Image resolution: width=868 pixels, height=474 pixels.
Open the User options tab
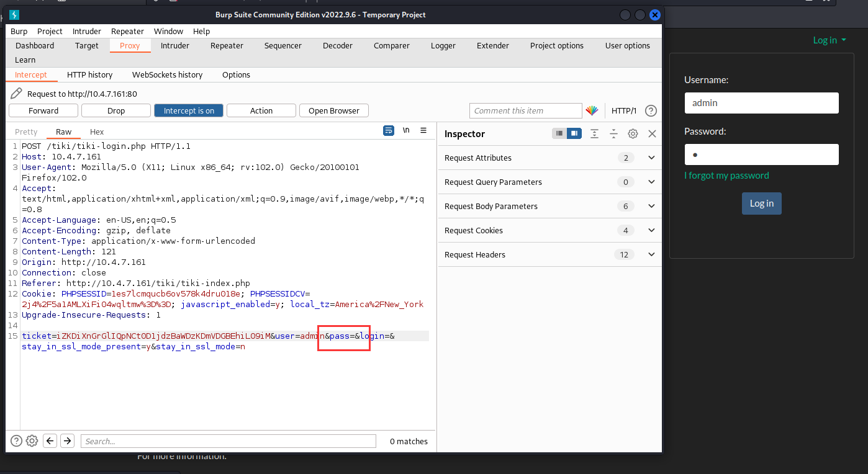click(628, 45)
